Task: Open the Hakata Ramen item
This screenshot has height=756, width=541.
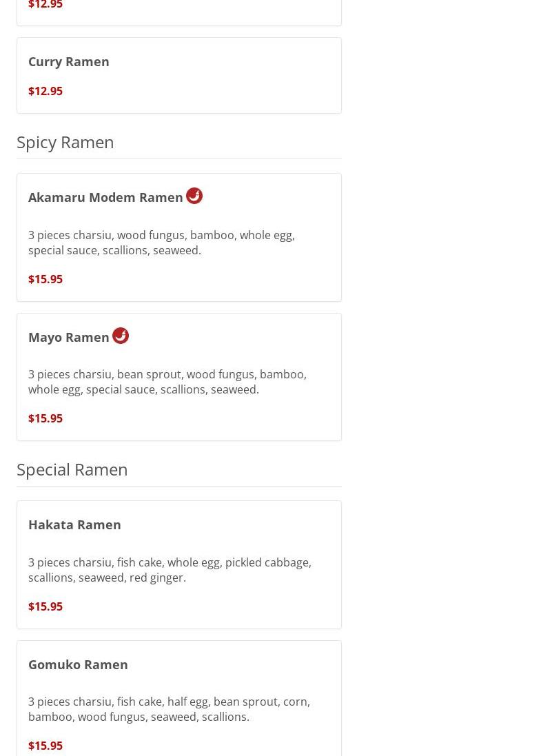Action: (179, 564)
